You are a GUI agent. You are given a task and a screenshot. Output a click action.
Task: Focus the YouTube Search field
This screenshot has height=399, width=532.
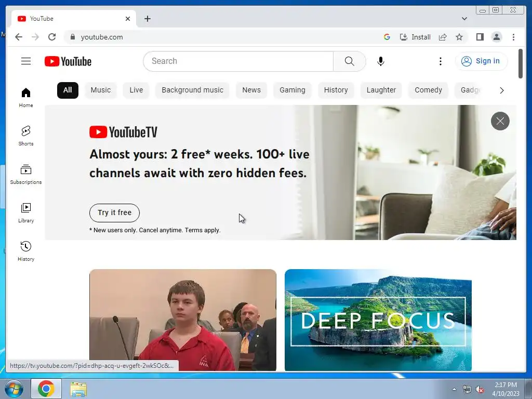tap(238, 61)
